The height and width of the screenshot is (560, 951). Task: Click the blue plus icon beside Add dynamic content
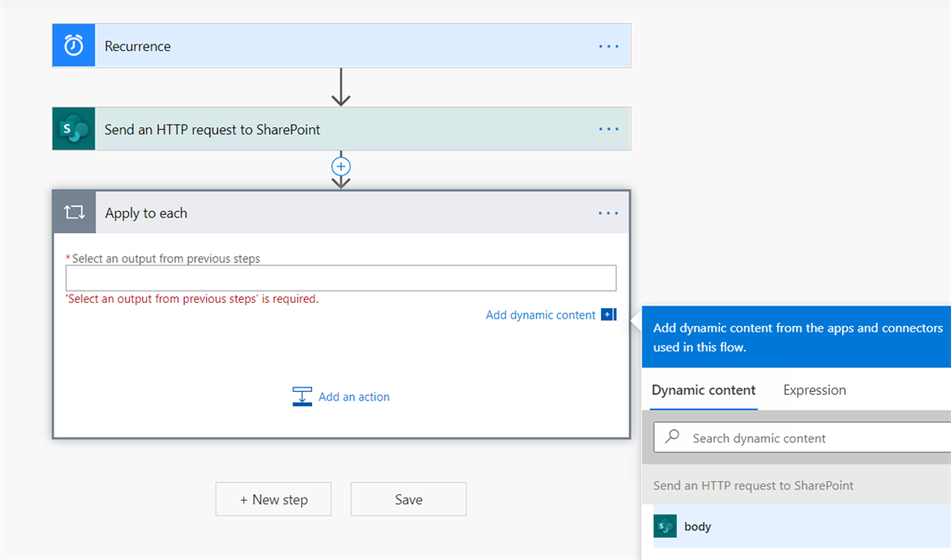608,315
